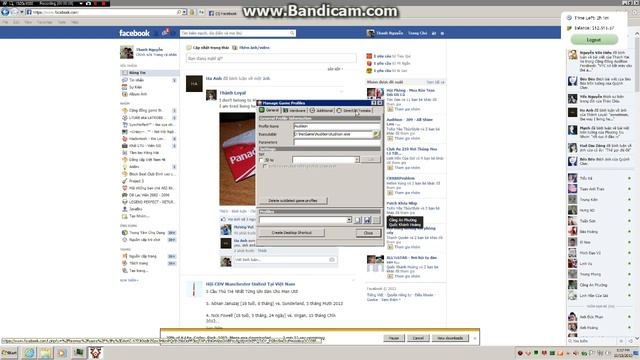
Task: Dismiss the download notification bar with the X
Action: click(475, 338)
